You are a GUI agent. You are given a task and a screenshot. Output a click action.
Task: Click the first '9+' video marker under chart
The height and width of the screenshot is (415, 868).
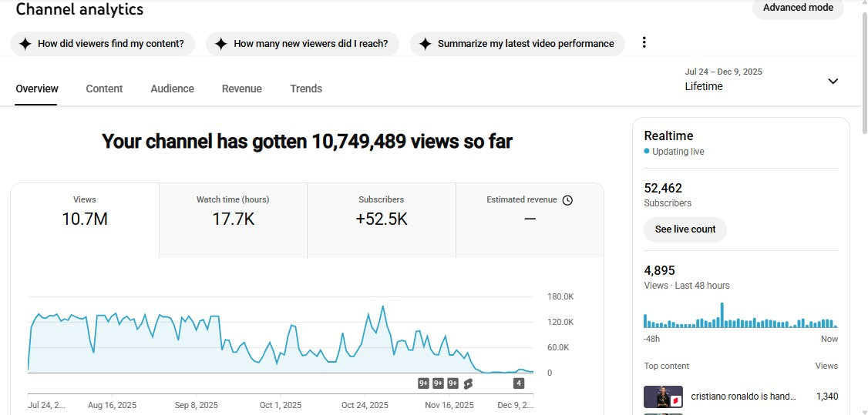(x=423, y=383)
